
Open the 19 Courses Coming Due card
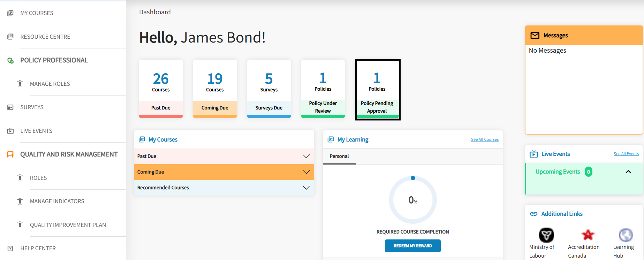[x=215, y=89]
